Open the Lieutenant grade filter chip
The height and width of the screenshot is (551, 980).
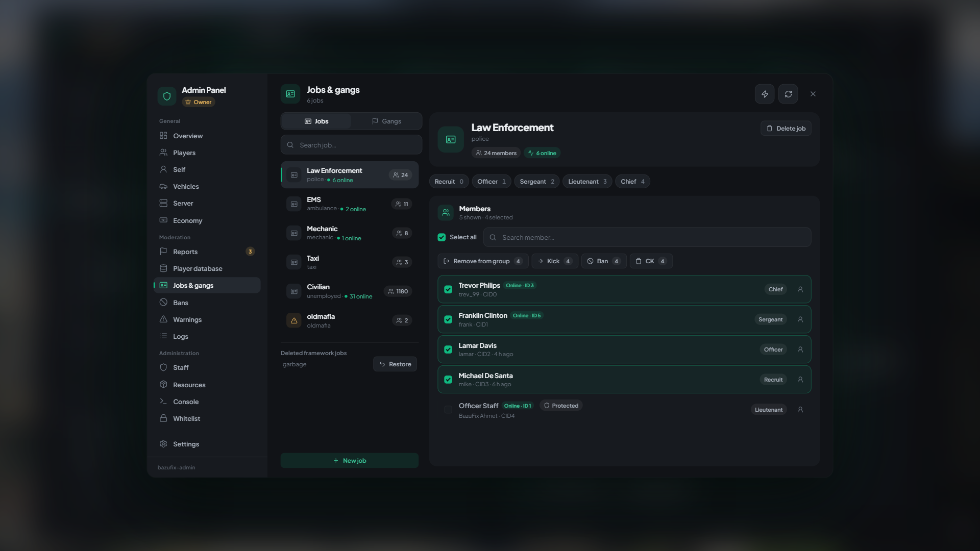click(x=587, y=182)
